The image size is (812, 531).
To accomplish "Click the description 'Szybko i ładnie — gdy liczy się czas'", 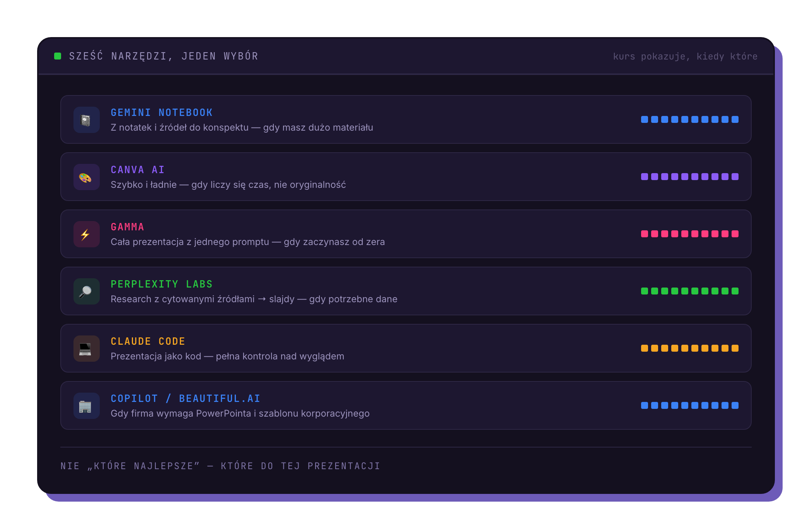I will coord(191,185).
